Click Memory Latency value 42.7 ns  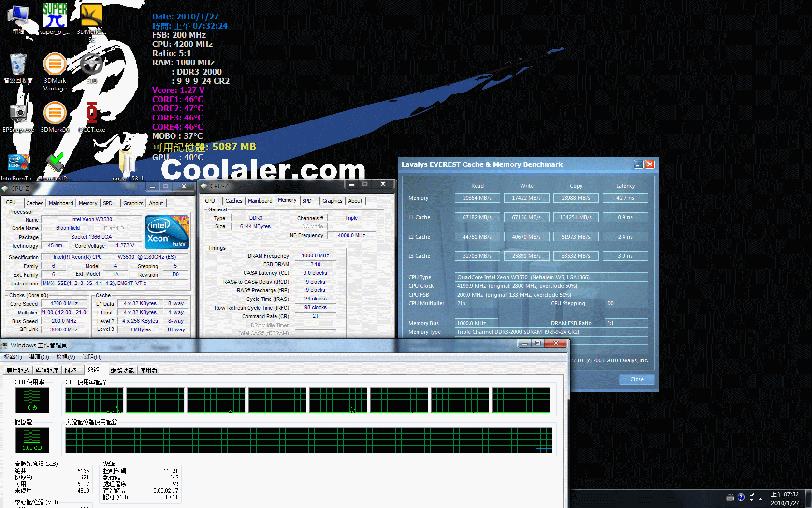625,198
